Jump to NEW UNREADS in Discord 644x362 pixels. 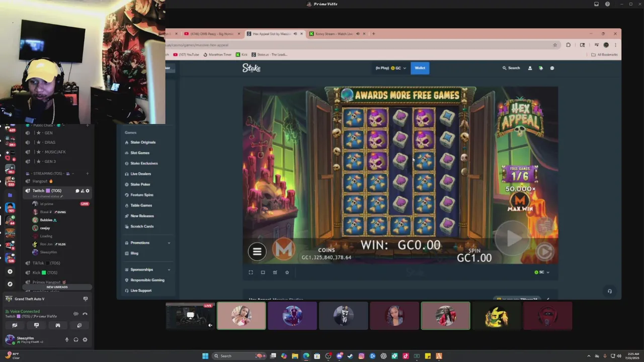pyautogui.click(x=57, y=287)
